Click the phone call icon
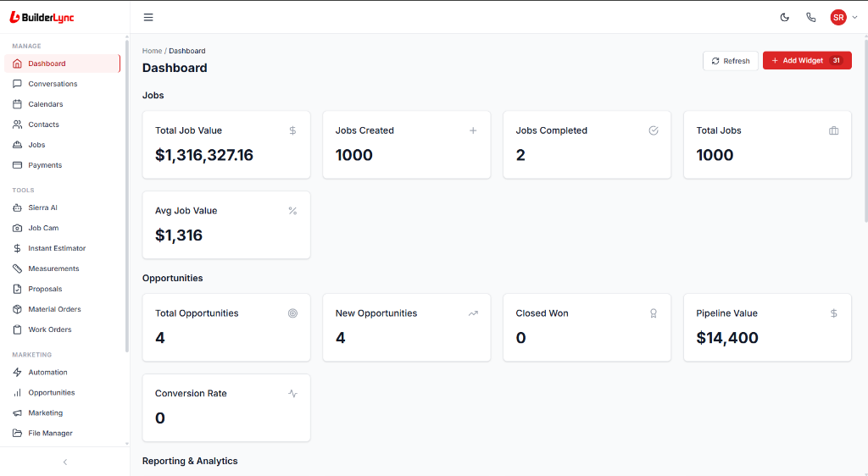 pyautogui.click(x=811, y=17)
